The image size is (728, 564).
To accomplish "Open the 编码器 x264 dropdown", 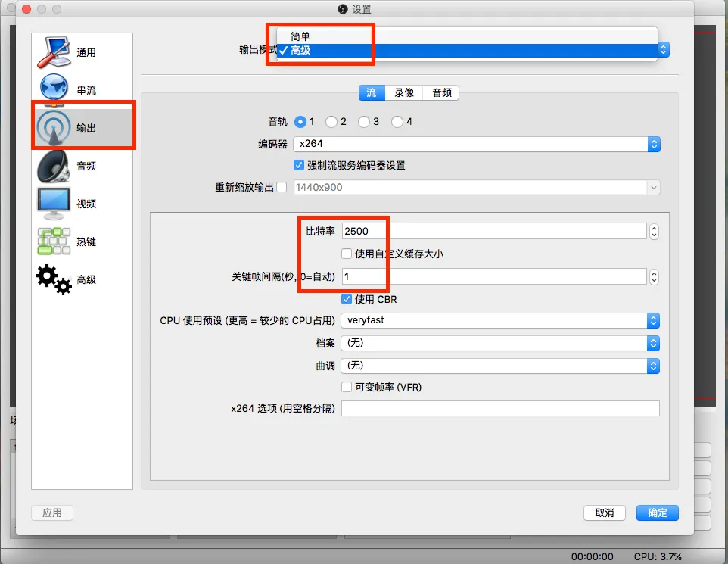I will (476, 144).
